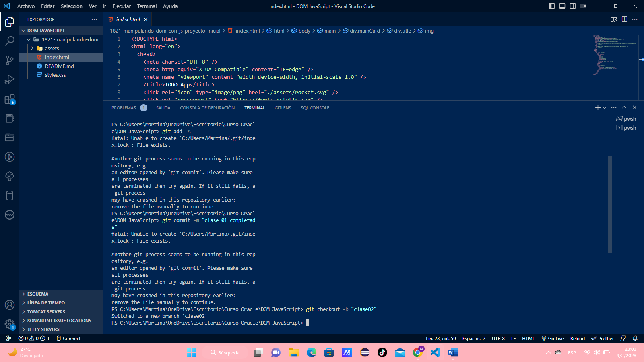Click the feedback icon in status bar
644x362 pixels.
pyautogui.click(x=623, y=338)
